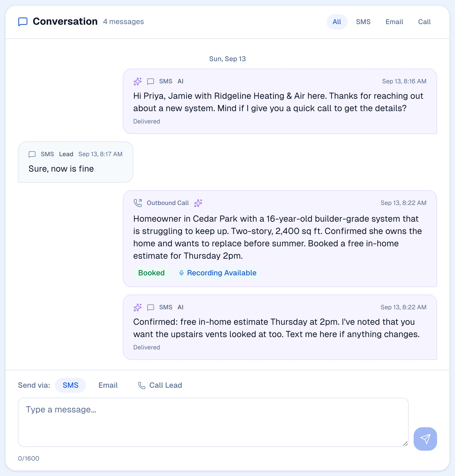This screenshot has height=476, width=455.
Task: Click the Call Lead button
Action: point(160,385)
